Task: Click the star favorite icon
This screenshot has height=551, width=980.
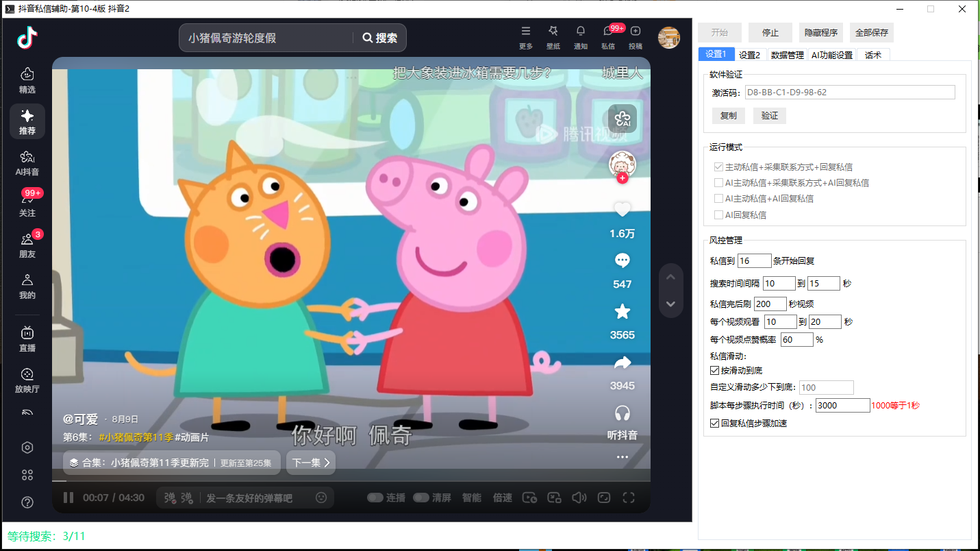Action: pyautogui.click(x=622, y=312)
